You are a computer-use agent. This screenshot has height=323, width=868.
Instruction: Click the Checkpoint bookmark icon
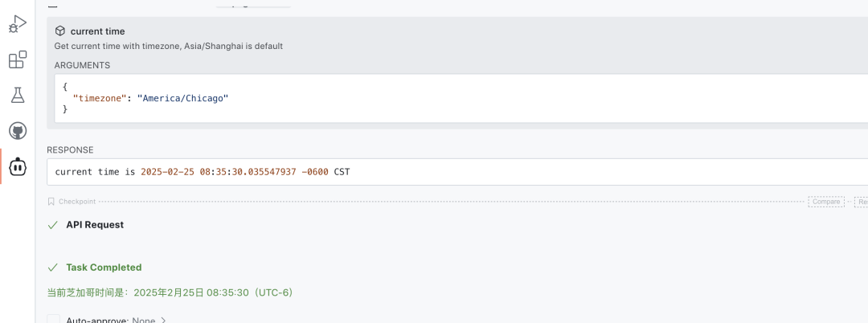click(51, 202)
